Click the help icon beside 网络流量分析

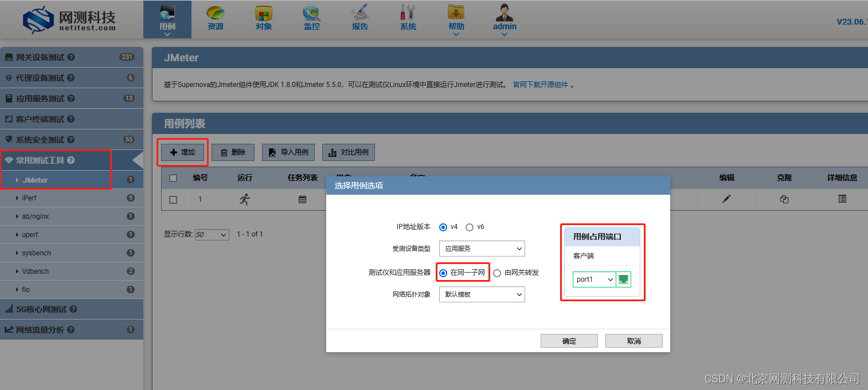(71, 330)
